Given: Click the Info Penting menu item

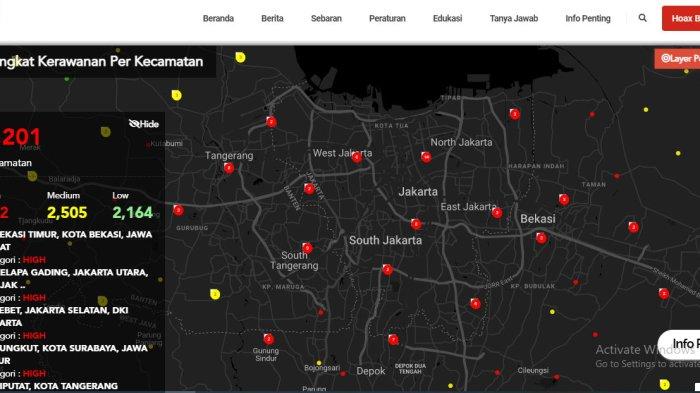Looking at the screenshot, I should pyautogui.click(x=588, y=18).
